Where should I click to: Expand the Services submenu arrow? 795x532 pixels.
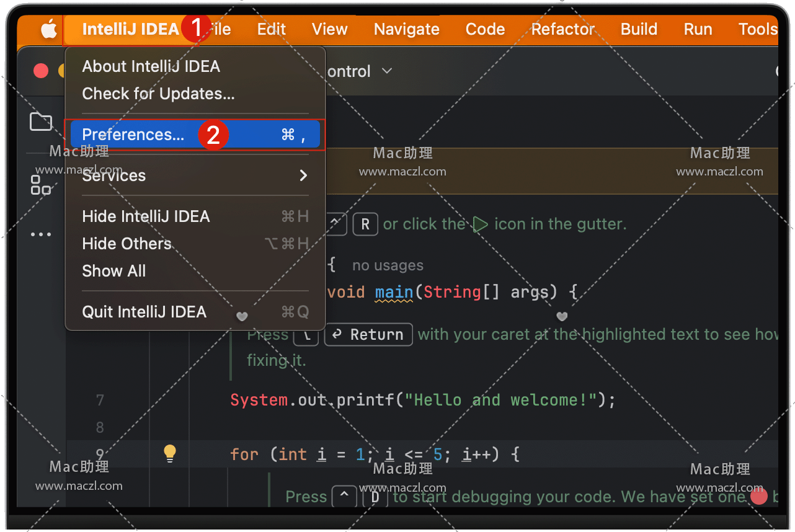click(x=303, y=175)
